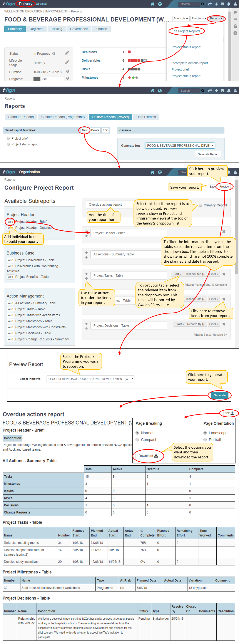The width and height of the screenshot is (239, 644).
Task: Open the globe icon in the project page header
Action: click(160, 4)
